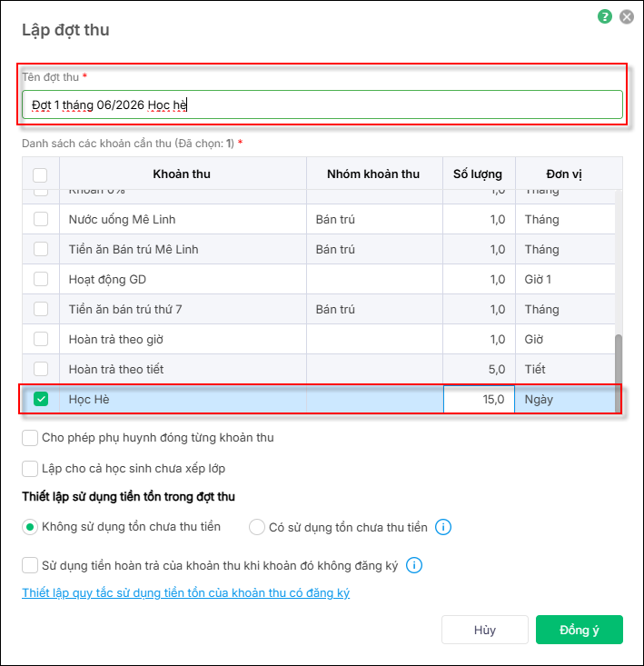Click the Tên đợt thu input field

322,104
